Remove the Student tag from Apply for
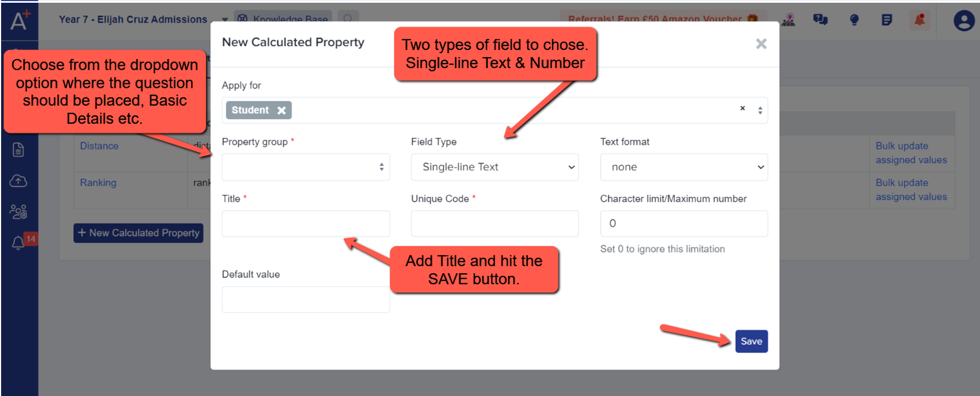Screen dimensions: 980x396 click(x=282, y=110)
